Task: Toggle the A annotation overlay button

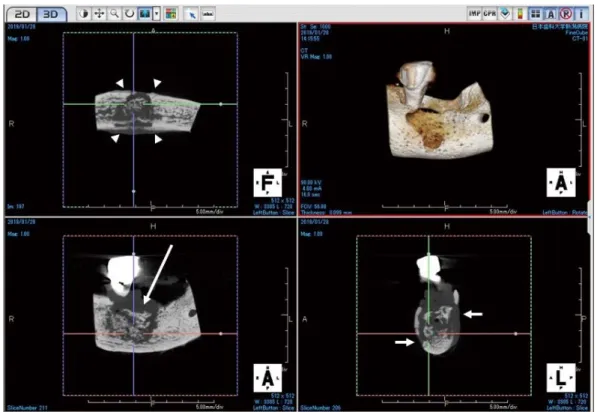Action: coord(551,14)
